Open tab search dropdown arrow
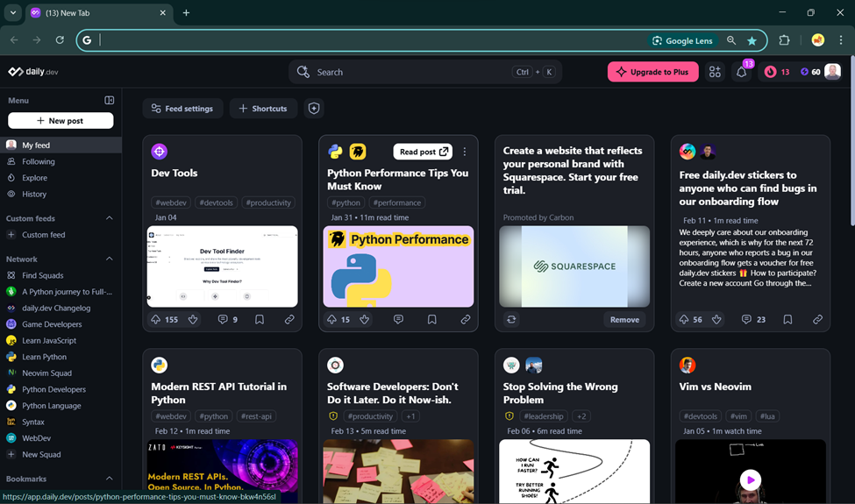This screenshot has width=855, height=504. [13, 12]
